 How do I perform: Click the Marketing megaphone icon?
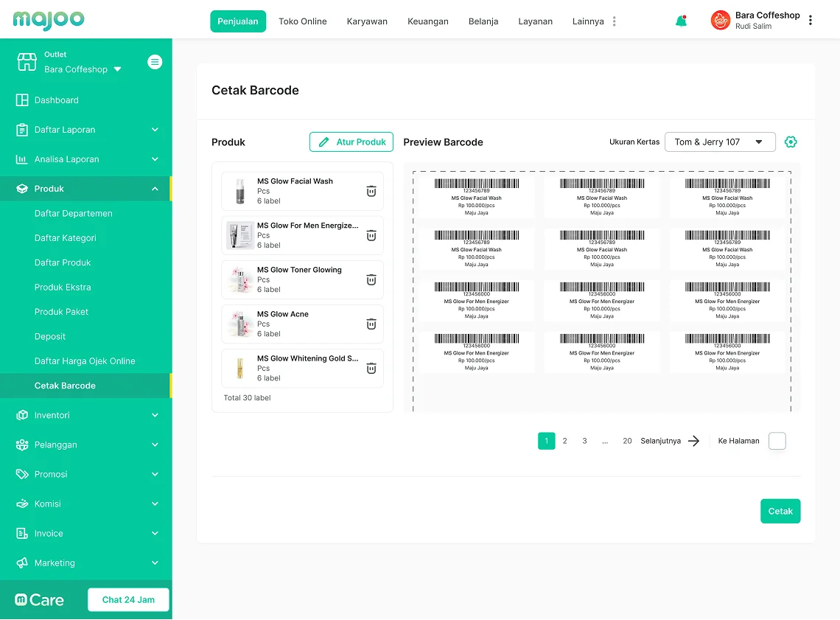point(22,562)
